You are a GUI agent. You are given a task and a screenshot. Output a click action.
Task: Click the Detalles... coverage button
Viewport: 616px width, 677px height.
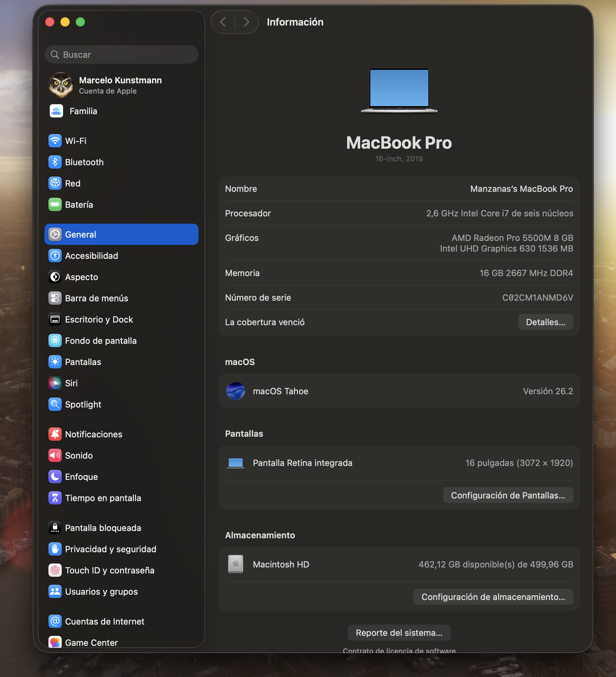click(x=545, y=322)
